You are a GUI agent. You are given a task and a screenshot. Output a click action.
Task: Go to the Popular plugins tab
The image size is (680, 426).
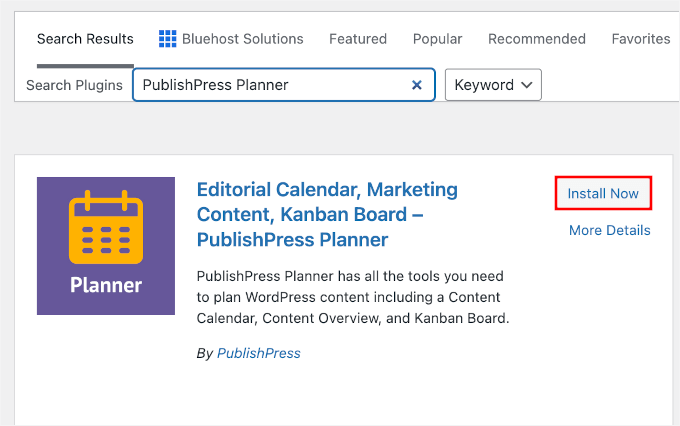coord(437,39)
